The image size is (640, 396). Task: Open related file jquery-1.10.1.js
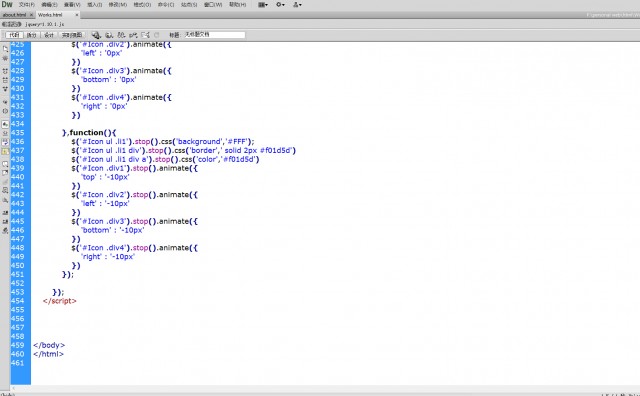(45, 24)
